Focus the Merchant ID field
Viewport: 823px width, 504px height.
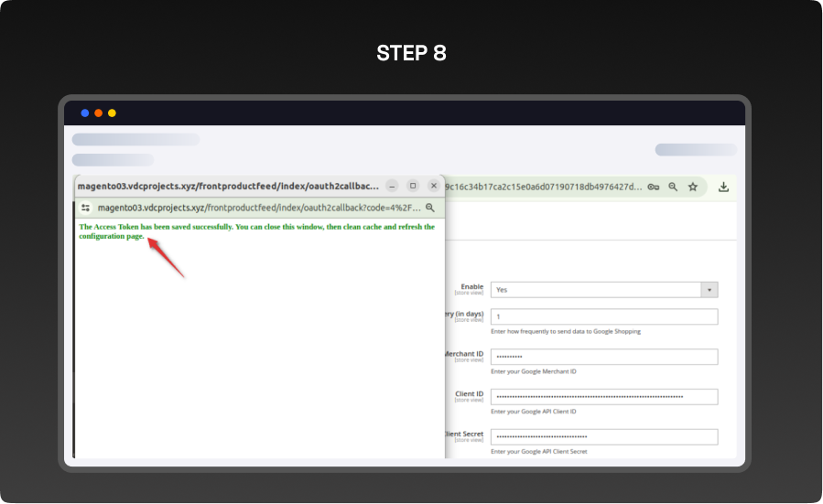[x=603, y=357]
